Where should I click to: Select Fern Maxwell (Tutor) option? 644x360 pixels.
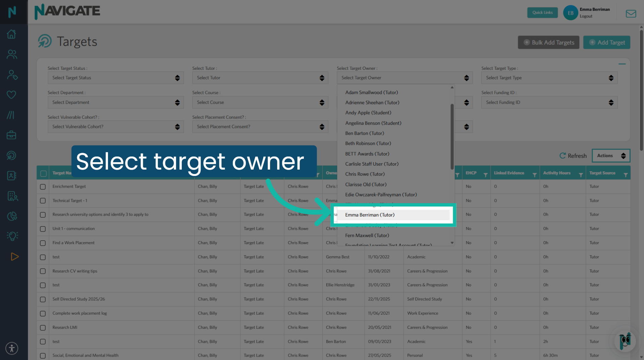click(x=393, y=236)
